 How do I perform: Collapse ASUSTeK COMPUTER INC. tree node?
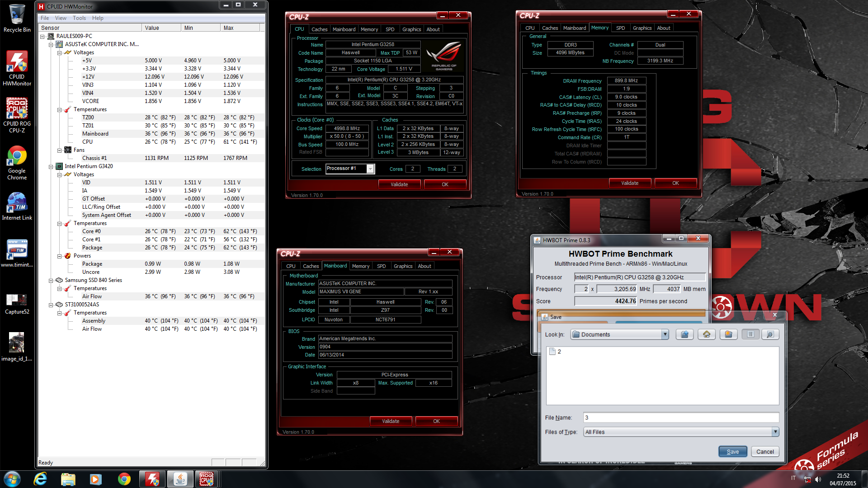coord(51,44)
